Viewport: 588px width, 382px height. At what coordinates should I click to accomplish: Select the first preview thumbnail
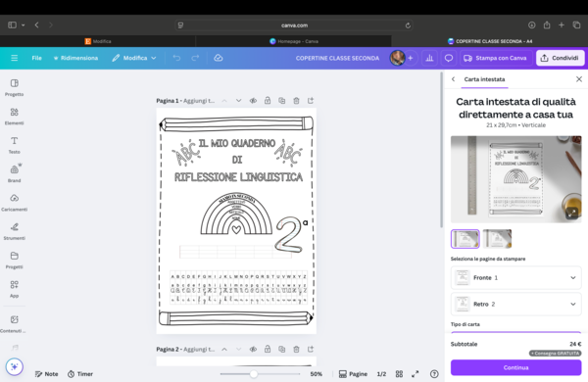point(465,239)
